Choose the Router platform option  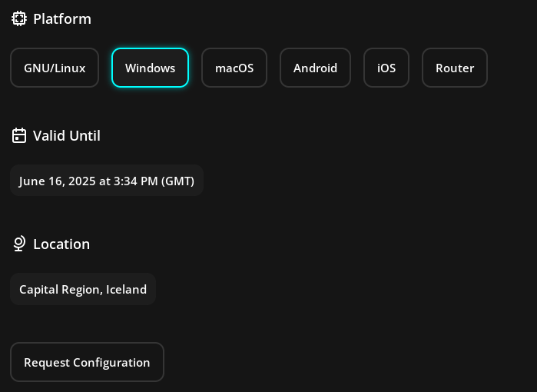[x=455, y=68]
